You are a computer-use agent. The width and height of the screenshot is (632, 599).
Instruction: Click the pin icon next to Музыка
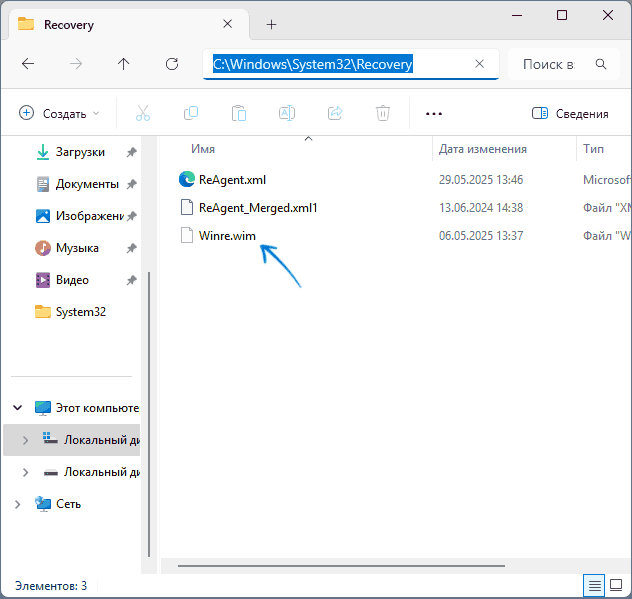(131, 248)
